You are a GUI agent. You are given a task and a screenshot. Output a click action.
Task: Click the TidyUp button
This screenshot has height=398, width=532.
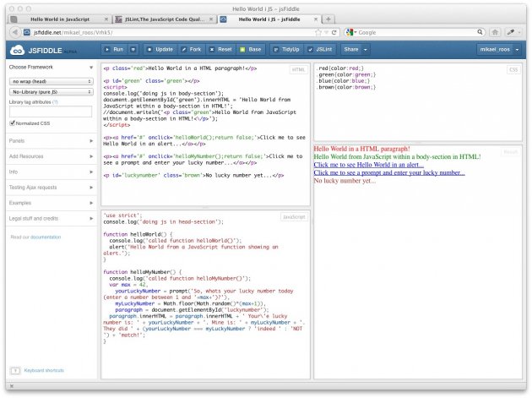coord(287,50)
